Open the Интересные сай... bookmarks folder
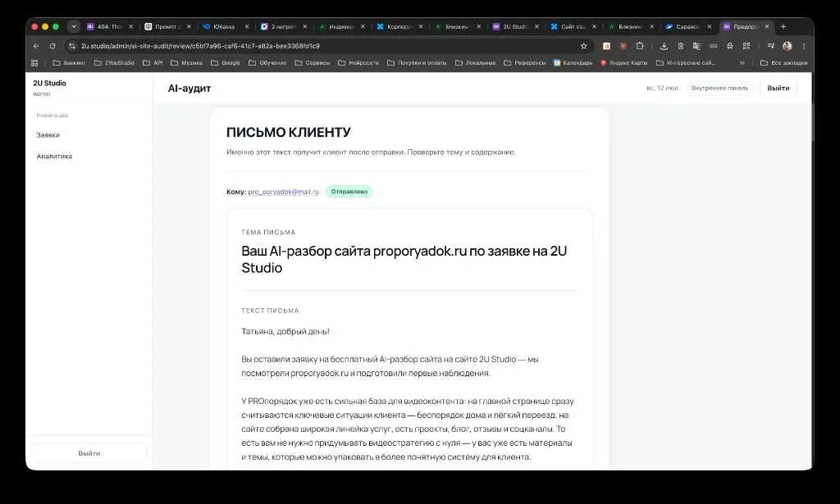Image resolution: width=840 pixels, height=504 pixels. pos(686,62)
